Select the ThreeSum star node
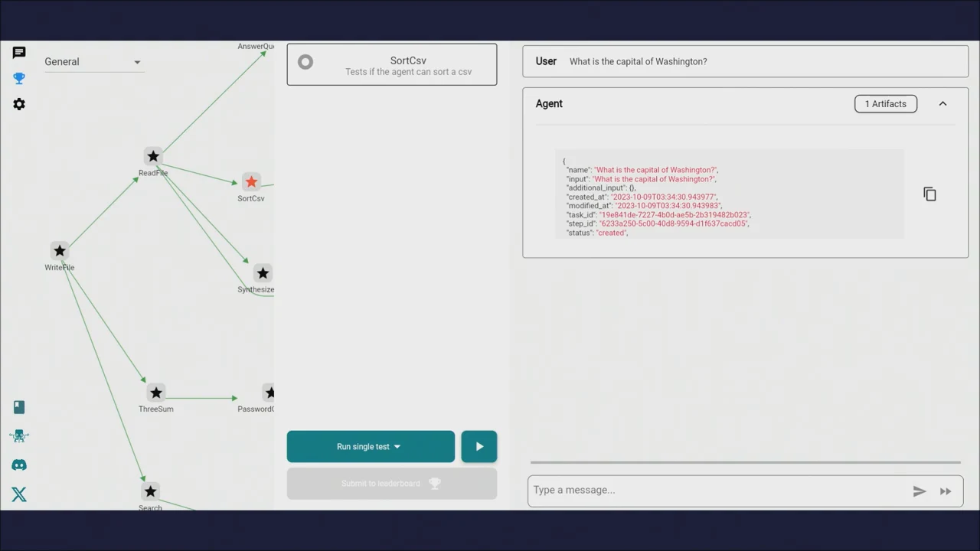This screenshot has height=551, width=980. point(156,392)
